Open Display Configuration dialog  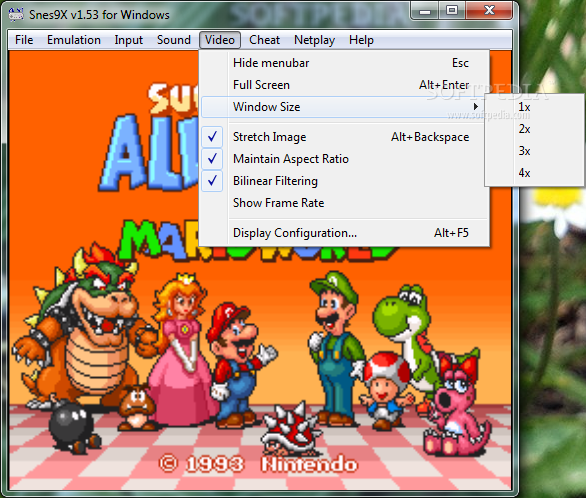click(x=345, y=233)
